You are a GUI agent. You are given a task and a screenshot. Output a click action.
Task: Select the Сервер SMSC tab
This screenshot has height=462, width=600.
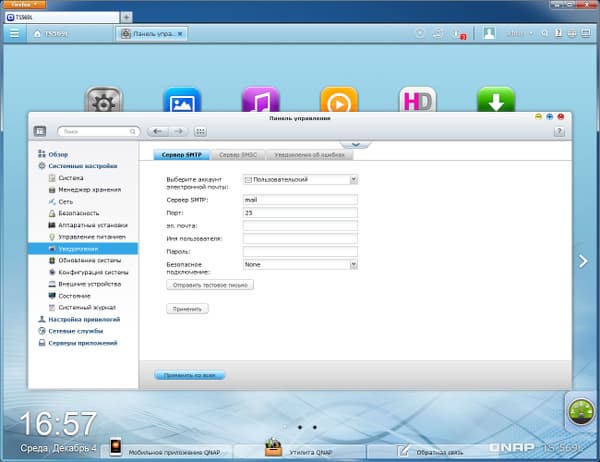pyautogui.click(x=238, y=155)
